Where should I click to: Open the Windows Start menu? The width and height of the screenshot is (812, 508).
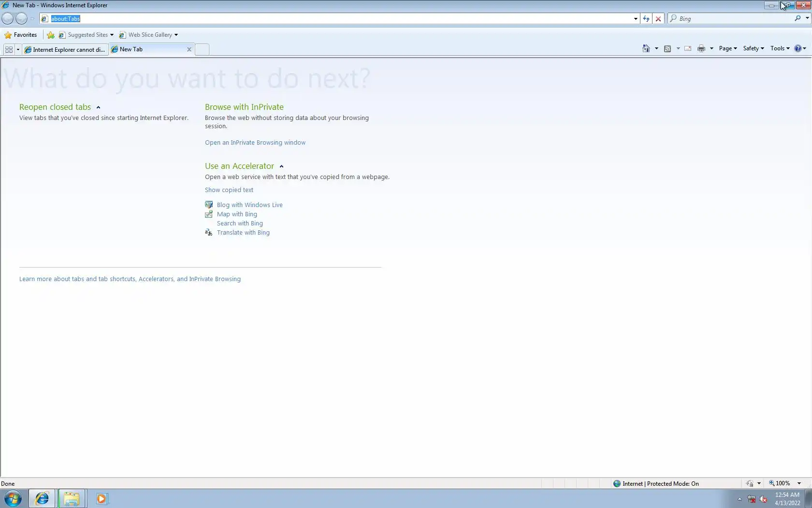[x=13, y=498]
